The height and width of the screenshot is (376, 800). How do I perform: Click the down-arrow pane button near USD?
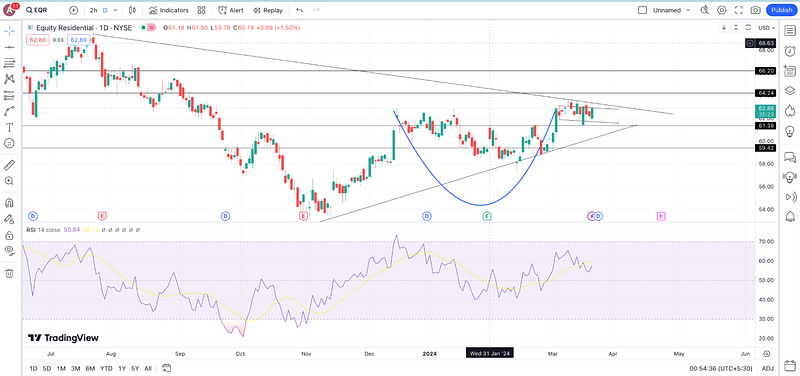click(723, 28)
